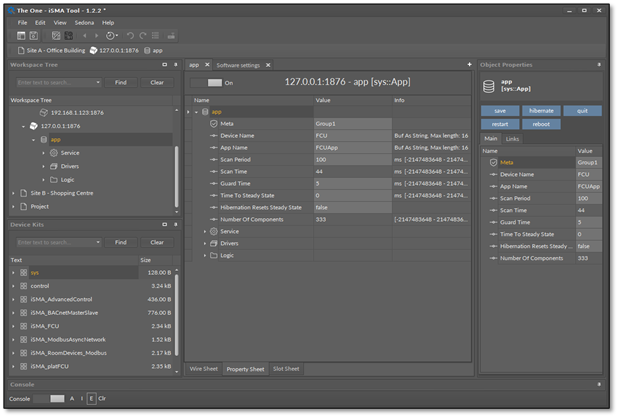Expand the iSMA_AdvancedControl kit
Viewport: 618px width, 417px height.
point(13,299)
